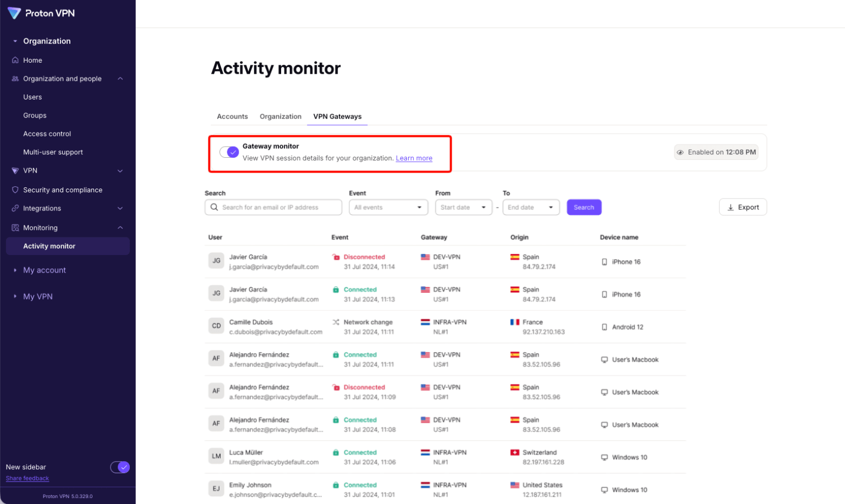Click the LM avatar for Luca Müller
The height and width of the screenshot is (504, 845).
click(216, 456)
